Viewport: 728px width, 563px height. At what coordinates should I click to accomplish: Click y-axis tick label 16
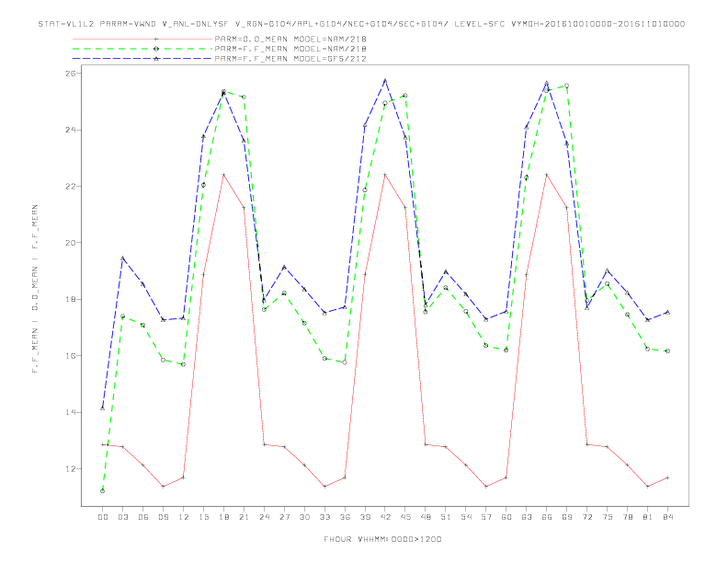[72, 356]
